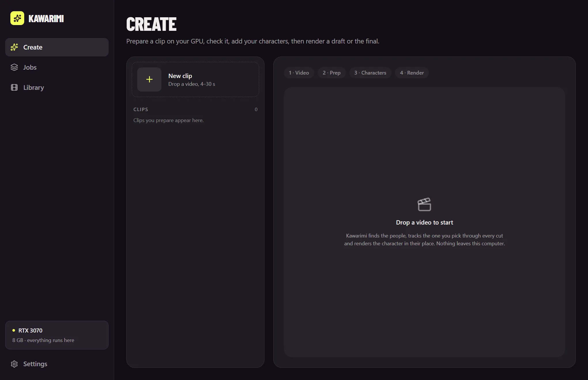
Task: Click the Kawarimi sparkle logo icon
Action: click(17, 18)
